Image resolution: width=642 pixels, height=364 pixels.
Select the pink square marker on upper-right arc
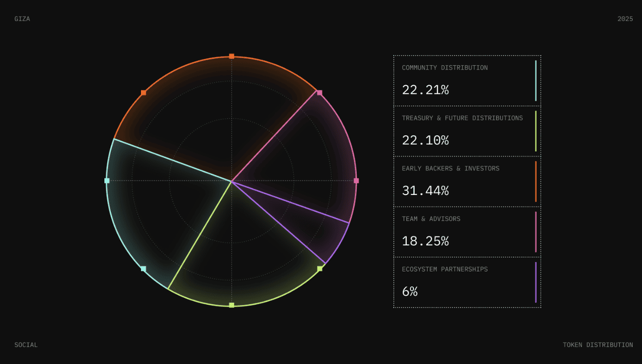319,93
